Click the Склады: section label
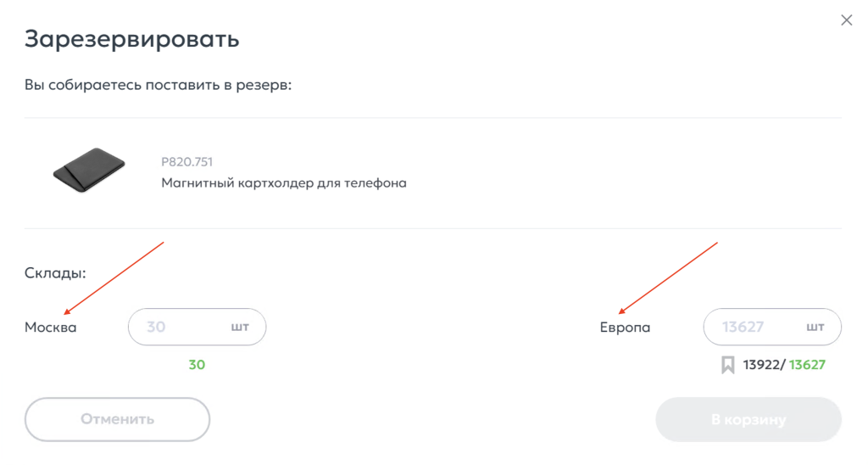Image resolution: width=868 pixels, height=465 pixels. click(x=55, y=274)
